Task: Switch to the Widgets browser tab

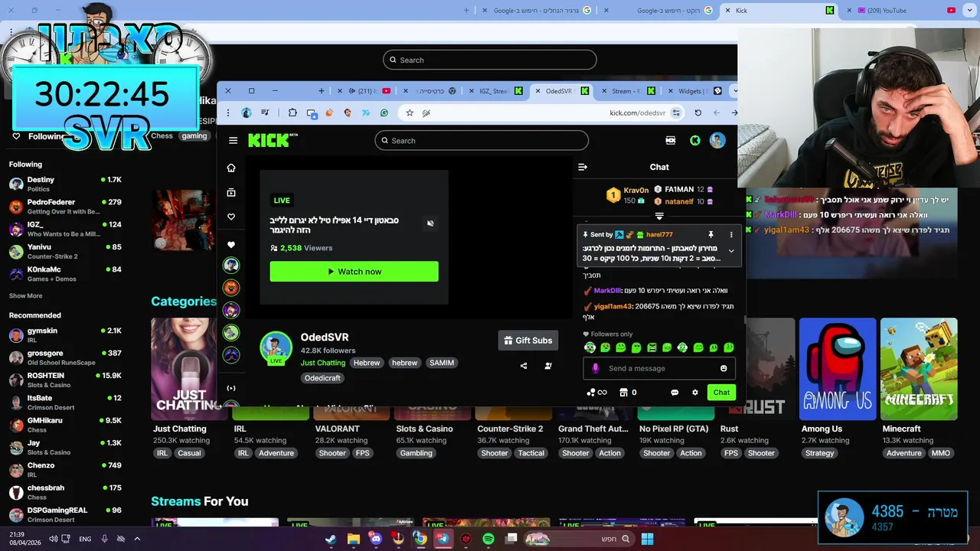Action: click(694, 91)
